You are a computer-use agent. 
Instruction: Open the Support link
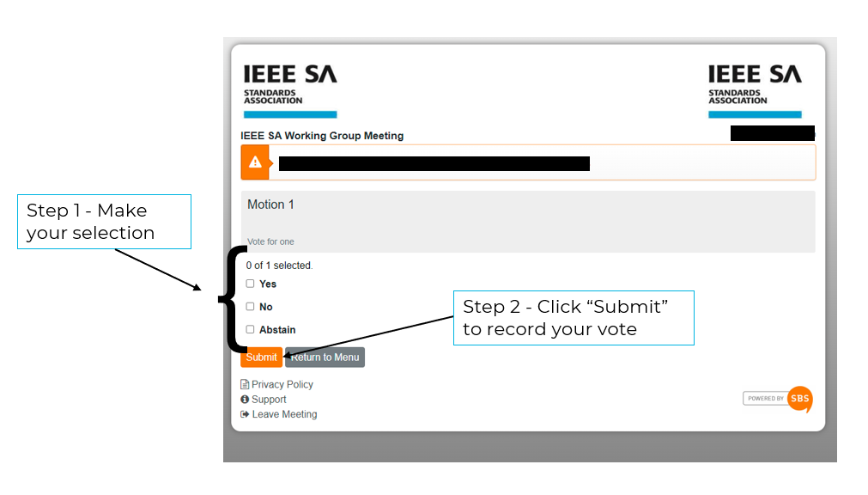(269, 399)
